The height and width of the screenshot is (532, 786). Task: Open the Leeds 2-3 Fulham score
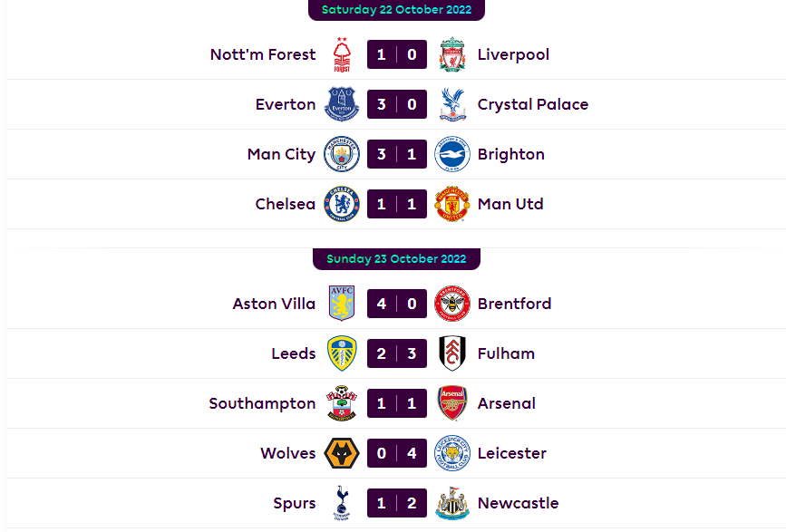coord(396,353)
